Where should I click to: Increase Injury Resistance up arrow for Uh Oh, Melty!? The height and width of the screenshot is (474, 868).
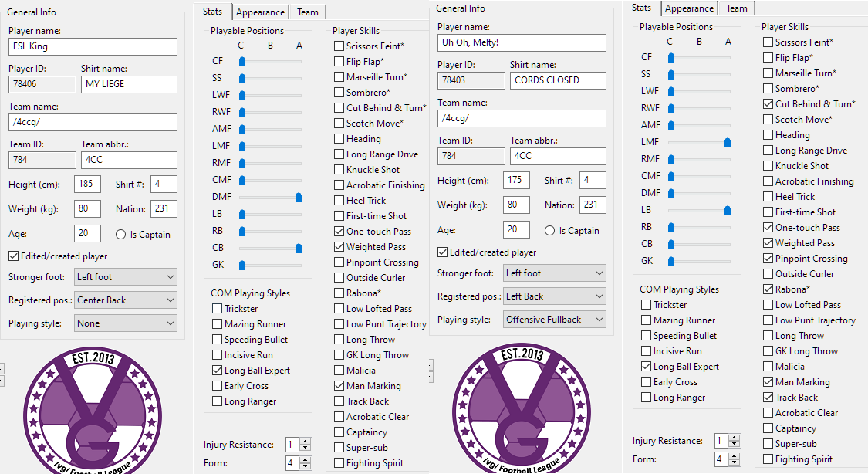coord(734,438)
